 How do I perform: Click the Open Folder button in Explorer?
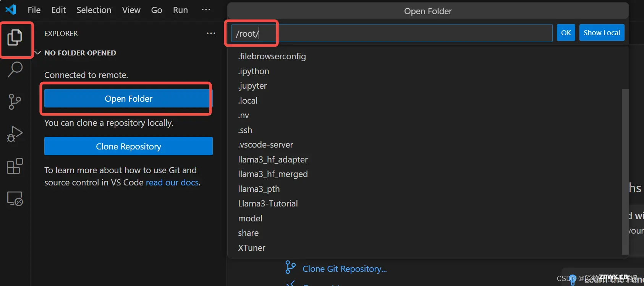[x=128, y=99]
